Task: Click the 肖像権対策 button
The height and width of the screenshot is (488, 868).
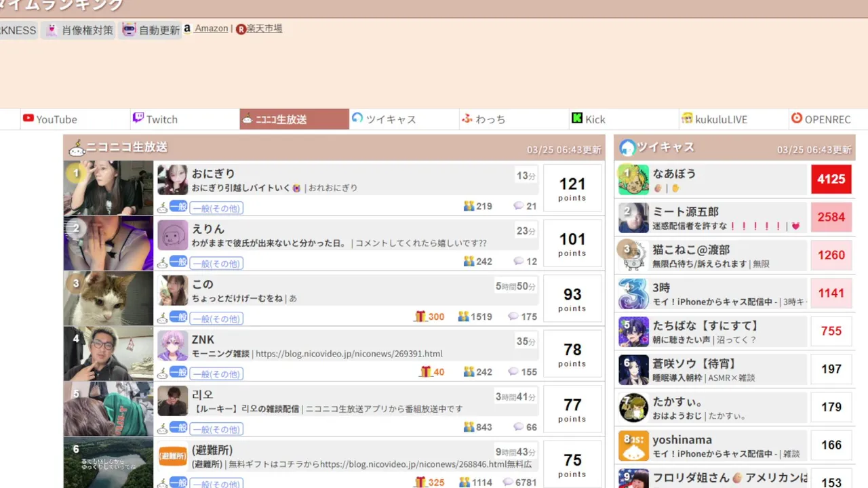Action: pyautogui.click(x=79, y=30)
